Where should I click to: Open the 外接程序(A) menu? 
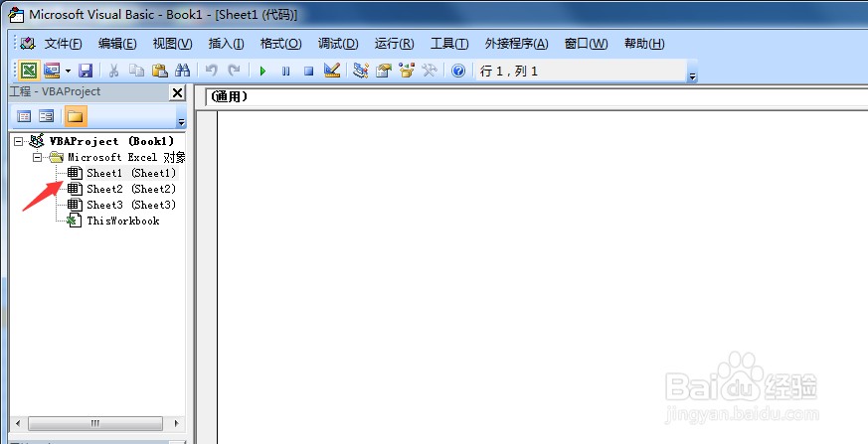pyautogui.click(x=516, y=44)
